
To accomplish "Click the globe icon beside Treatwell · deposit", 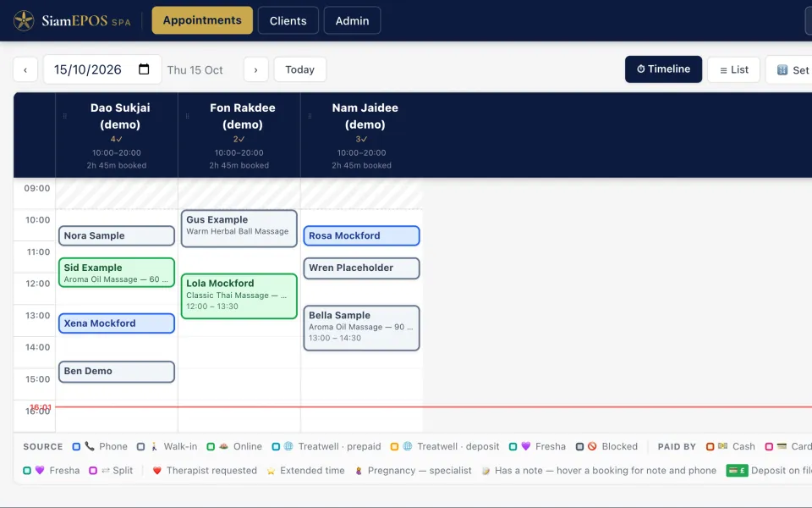I will pos(408,446).
